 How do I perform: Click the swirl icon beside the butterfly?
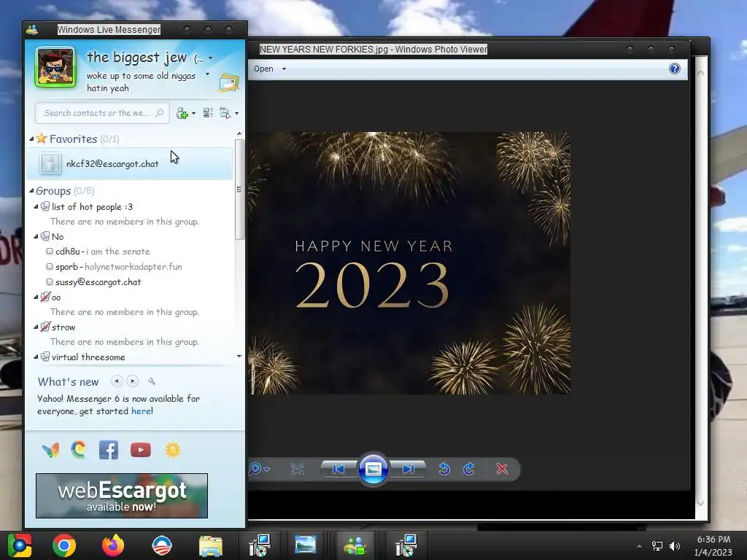[79, 449]
